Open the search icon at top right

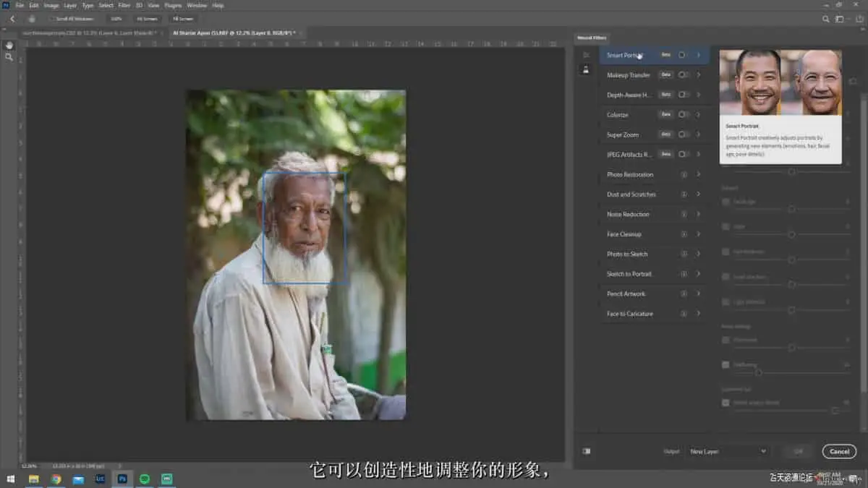point(827,19)
